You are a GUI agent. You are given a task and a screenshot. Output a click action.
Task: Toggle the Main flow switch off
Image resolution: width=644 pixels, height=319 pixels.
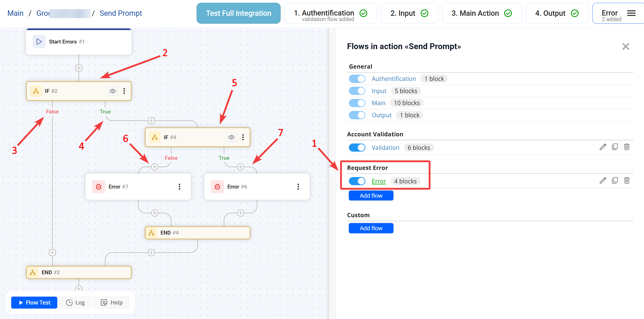tap(357, 103)
